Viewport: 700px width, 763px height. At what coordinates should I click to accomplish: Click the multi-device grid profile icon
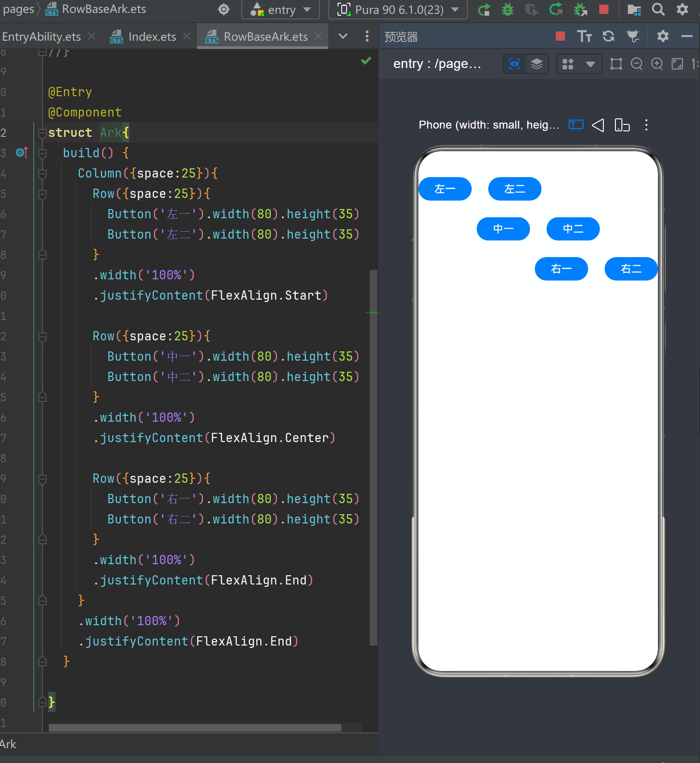[568, 64]
